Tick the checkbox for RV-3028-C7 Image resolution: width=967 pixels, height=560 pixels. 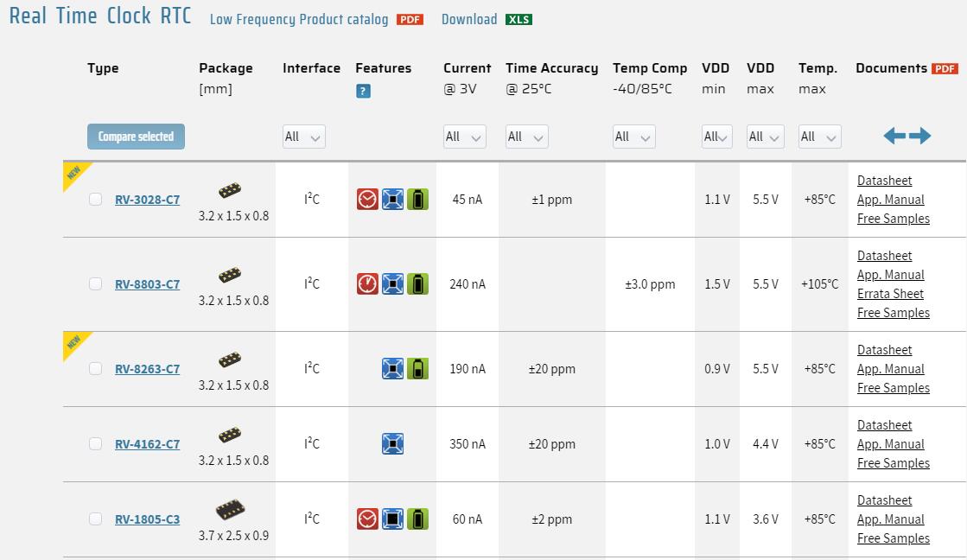[x=95, y=200]
